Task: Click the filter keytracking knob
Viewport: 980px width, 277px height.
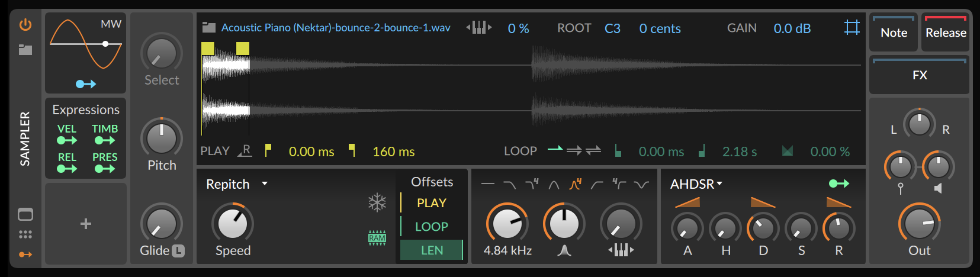Action: (x=621, y=224)
